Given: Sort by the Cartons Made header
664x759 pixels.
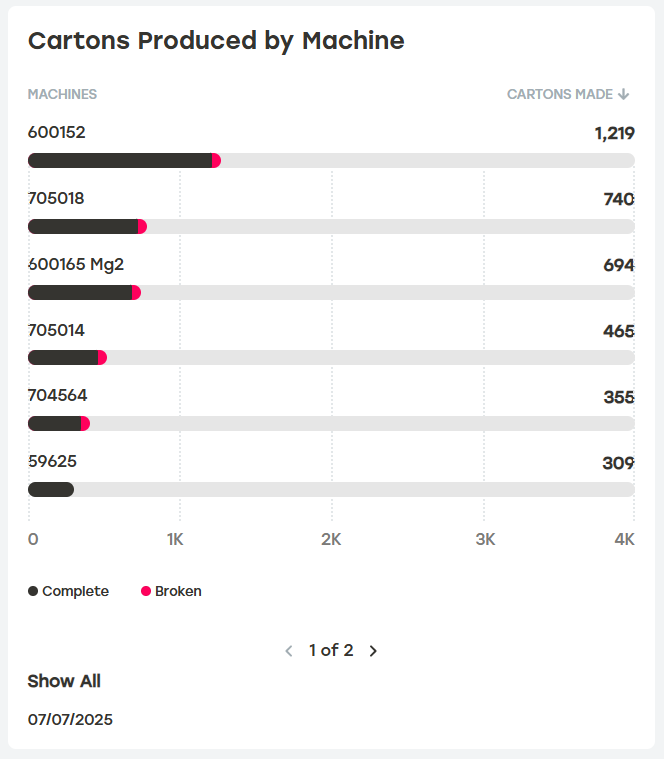Looking at the screenshot, I should (x=559, y=95).
